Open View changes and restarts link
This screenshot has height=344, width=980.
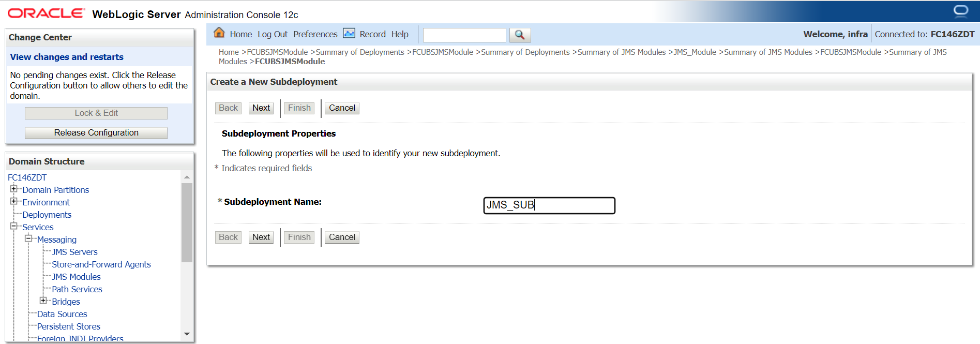pos(67,57)
